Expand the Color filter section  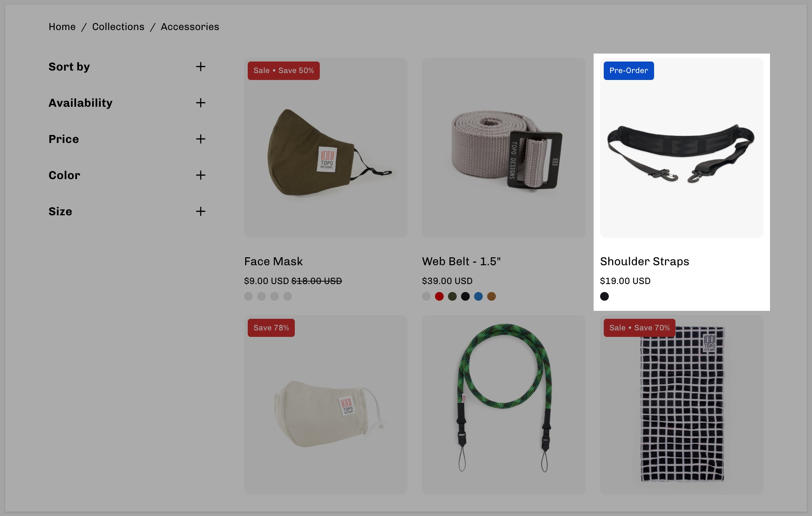(x=127, y=175)
